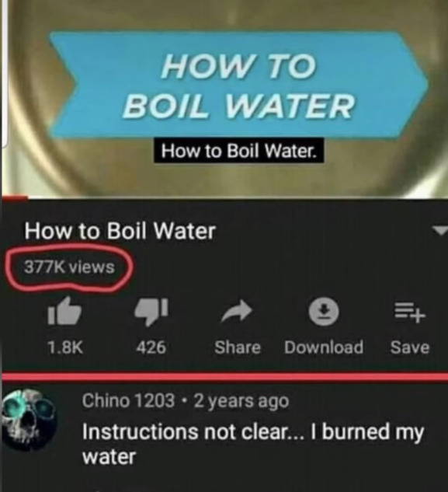Like the video with thumbs up icon
This screenshot has width=448, height=492.
pyautogui.click(x=64, y=311)
